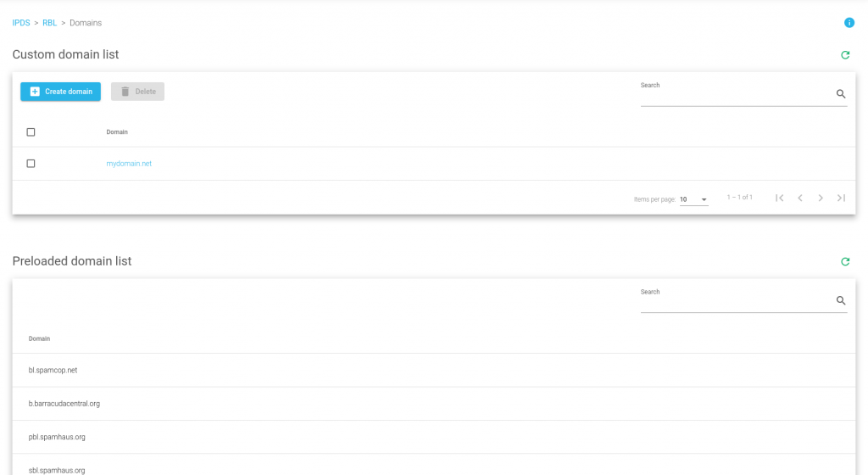This screenshot has height=475, width=868.
Task: Go to next page arrow
Action: click(x=821, y=198)
